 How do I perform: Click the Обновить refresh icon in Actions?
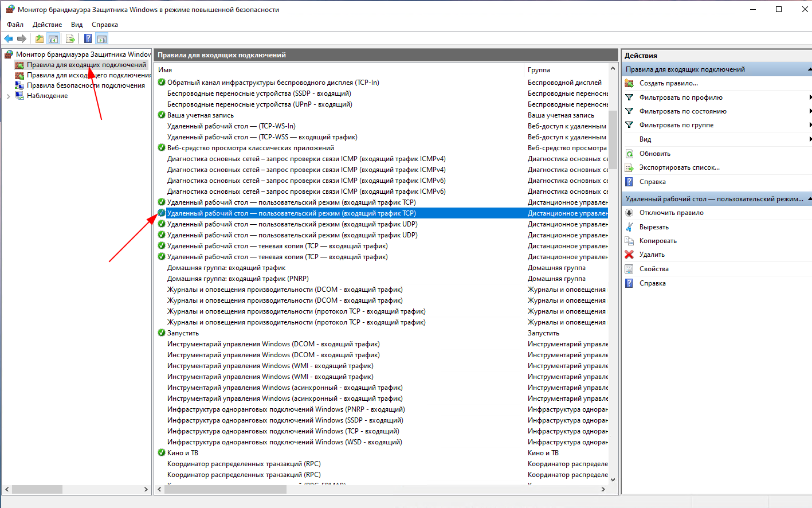click(x=629, y=154)
